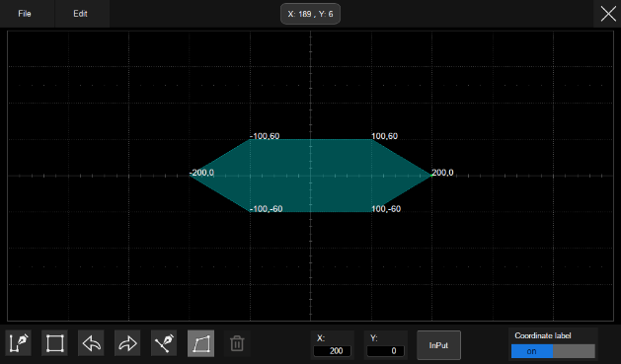Image resolution: width=621 pixels, height=364 pixels.
Task: Select the vertex labeled -100,60
Action: pyautogui.click(x=250, y=139)
